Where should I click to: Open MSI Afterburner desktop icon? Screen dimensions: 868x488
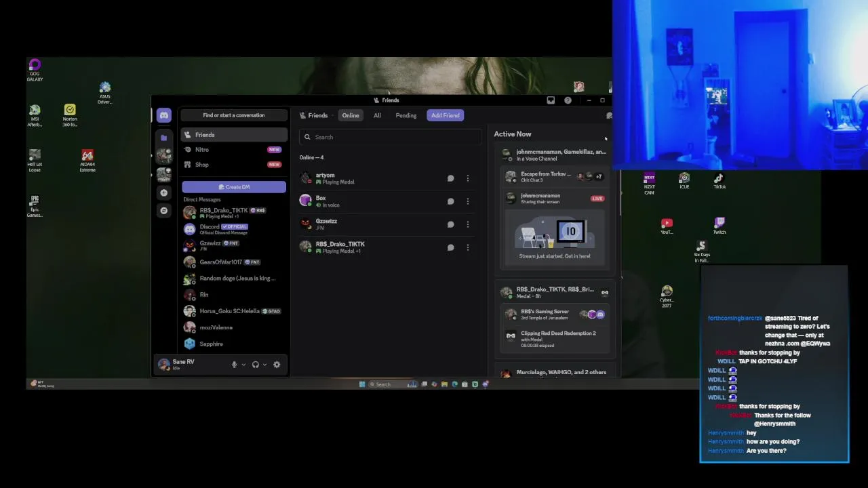click(x=35, y=115)
